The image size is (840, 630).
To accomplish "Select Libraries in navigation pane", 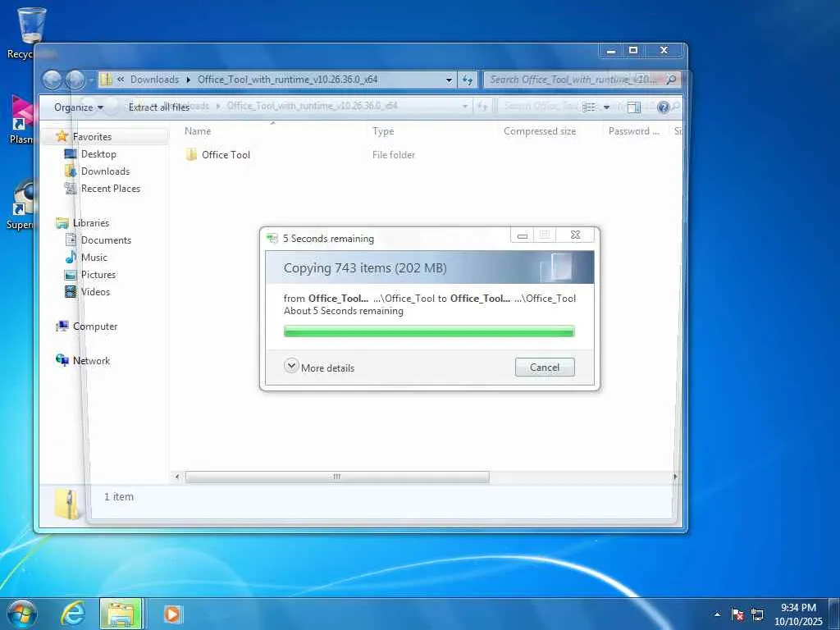I will pyautogui.click(x=90, y=223).
